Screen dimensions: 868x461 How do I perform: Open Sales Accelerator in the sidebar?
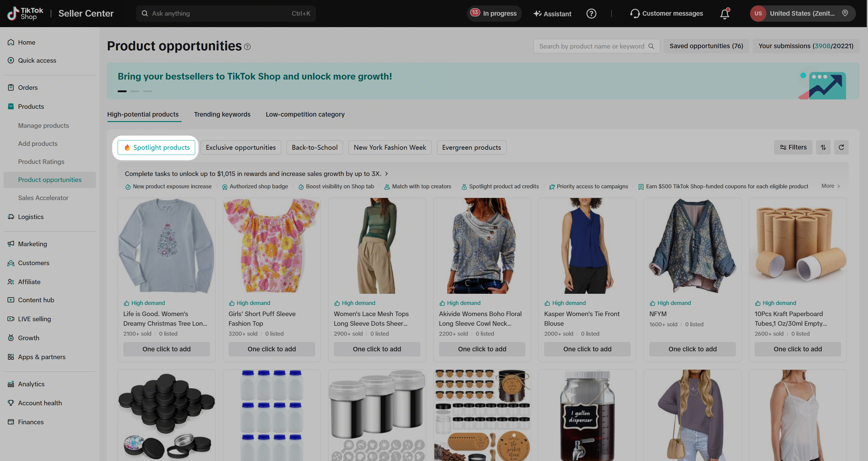click(43, 198)
